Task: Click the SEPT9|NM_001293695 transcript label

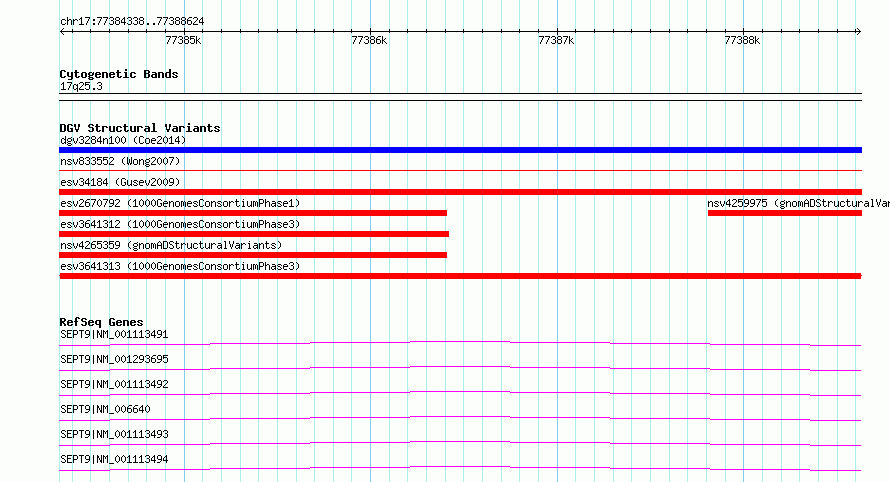Action: pos(114,359)
